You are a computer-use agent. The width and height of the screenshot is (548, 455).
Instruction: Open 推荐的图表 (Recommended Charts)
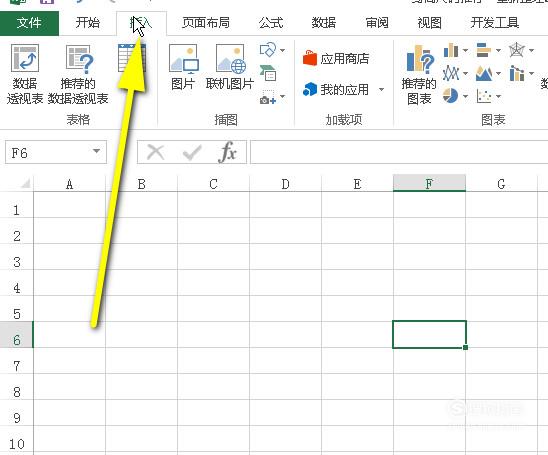point(419,75)
